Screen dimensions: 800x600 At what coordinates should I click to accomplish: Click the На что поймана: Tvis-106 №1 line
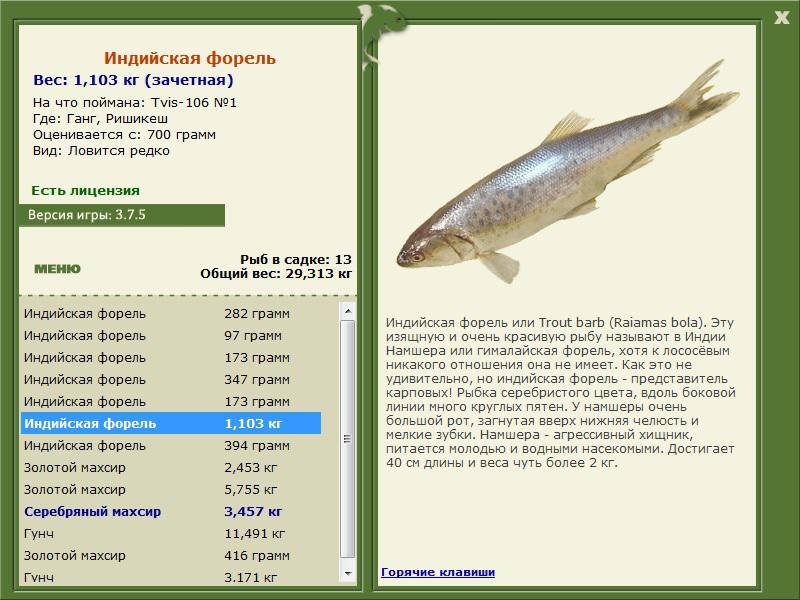(135, 103)
